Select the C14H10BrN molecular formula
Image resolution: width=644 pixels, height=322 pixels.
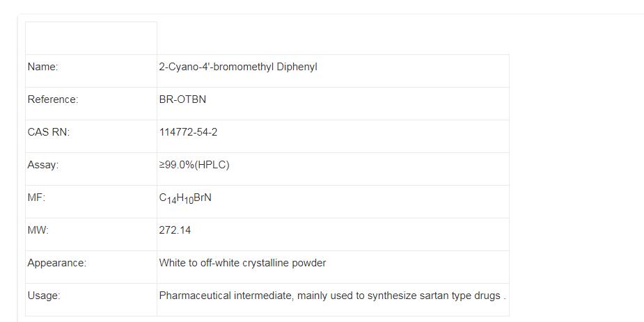[x=185, y=198]
